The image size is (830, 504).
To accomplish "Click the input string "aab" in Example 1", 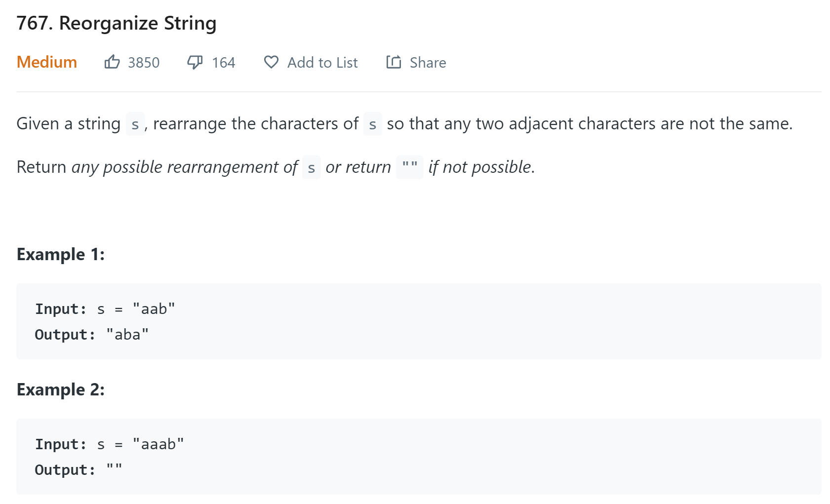I will [154, 309].
